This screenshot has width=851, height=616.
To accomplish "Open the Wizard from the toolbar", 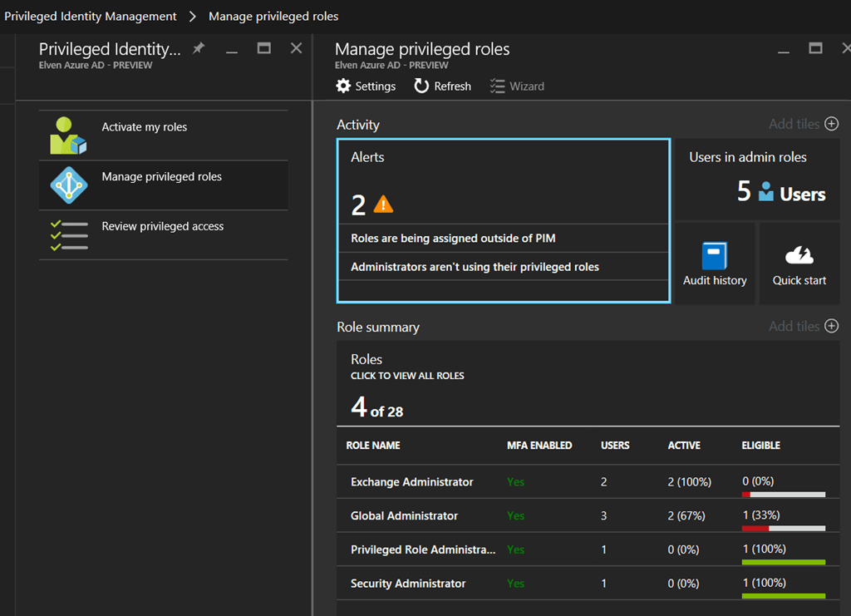I will coord(517,86).
